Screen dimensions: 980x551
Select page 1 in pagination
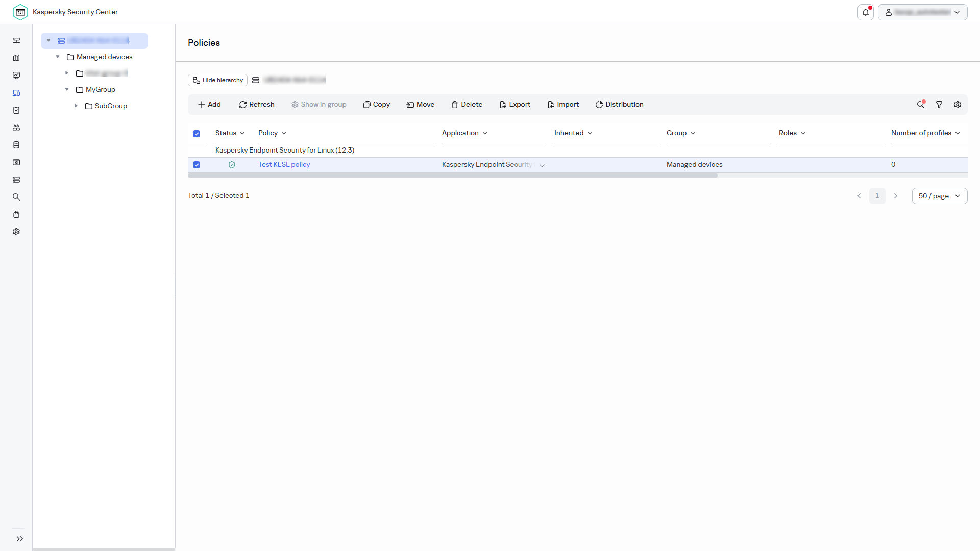(877, 196)
